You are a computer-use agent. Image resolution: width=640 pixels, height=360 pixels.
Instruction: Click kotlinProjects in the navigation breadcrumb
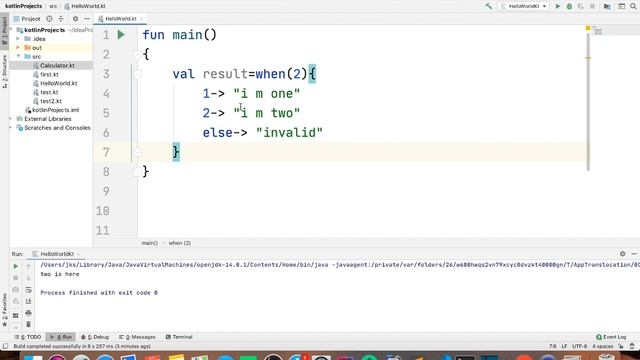click(23, 6)
